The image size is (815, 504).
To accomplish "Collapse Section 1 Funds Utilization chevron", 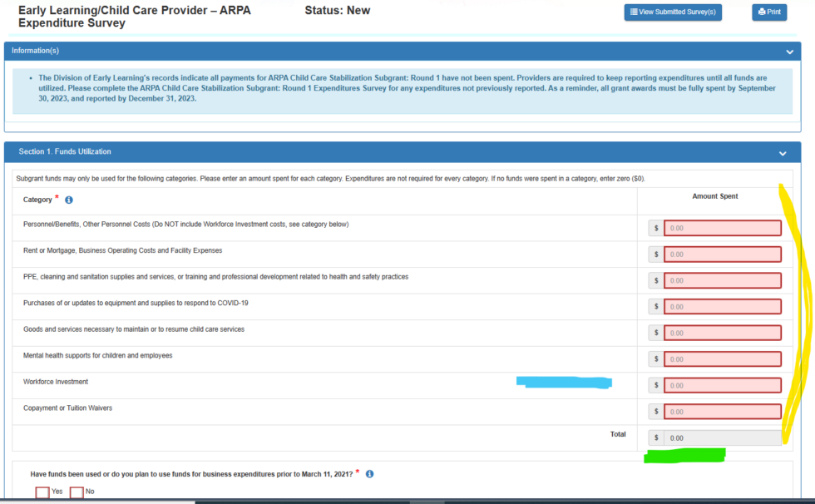I will [x=783, y=154].
